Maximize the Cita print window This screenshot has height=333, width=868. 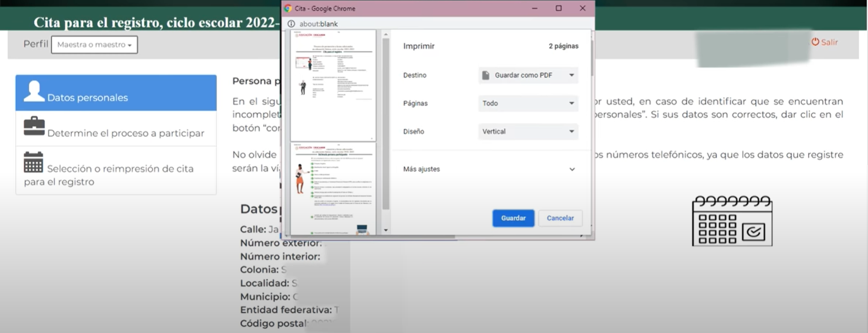pyautogui.click(x=559, y=8)
